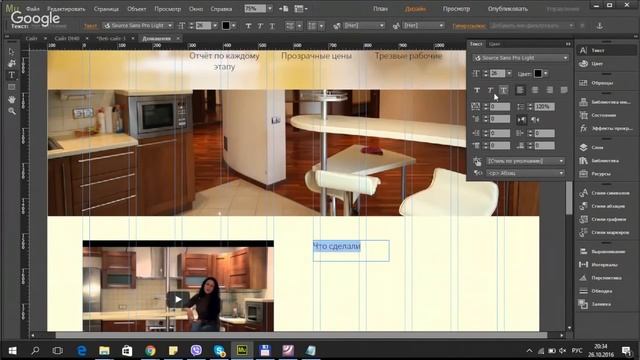Switch to the Цвет tab in Text panel
This screenshot has width=640, height=360.
point(494,44)
